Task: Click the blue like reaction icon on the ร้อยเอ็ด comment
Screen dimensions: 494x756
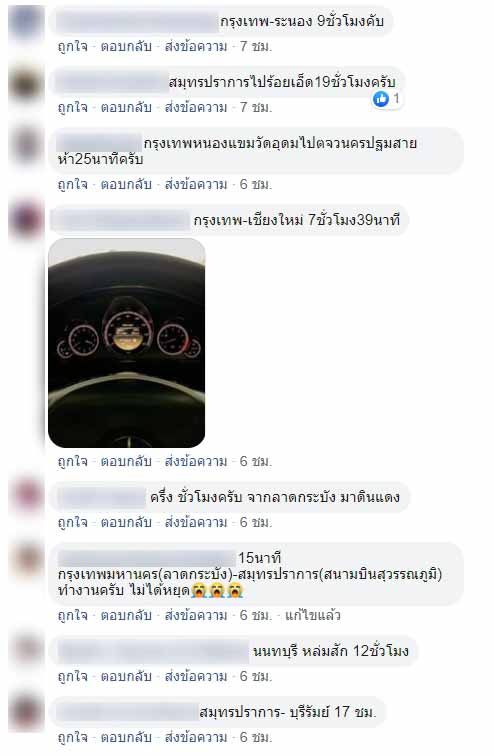Action: coord(381,99)
